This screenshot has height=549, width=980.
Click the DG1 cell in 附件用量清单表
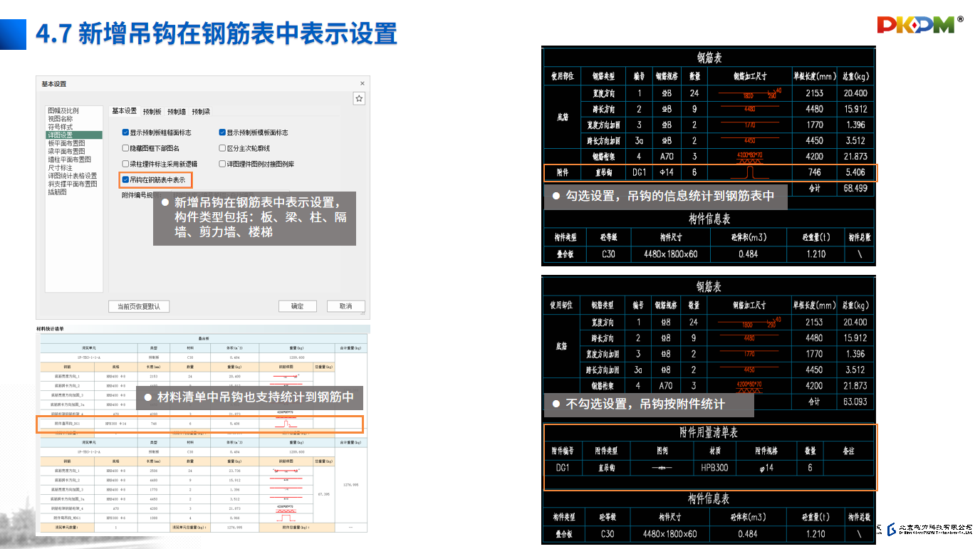[x=563, y=468]
